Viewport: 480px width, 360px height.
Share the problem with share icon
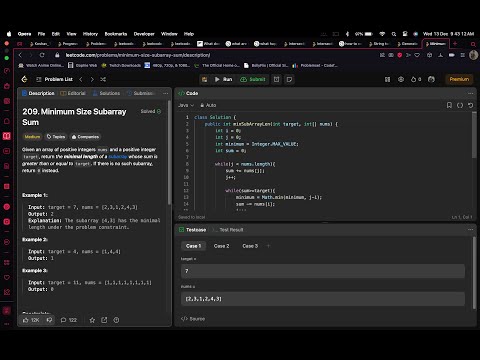click(104, 320)
